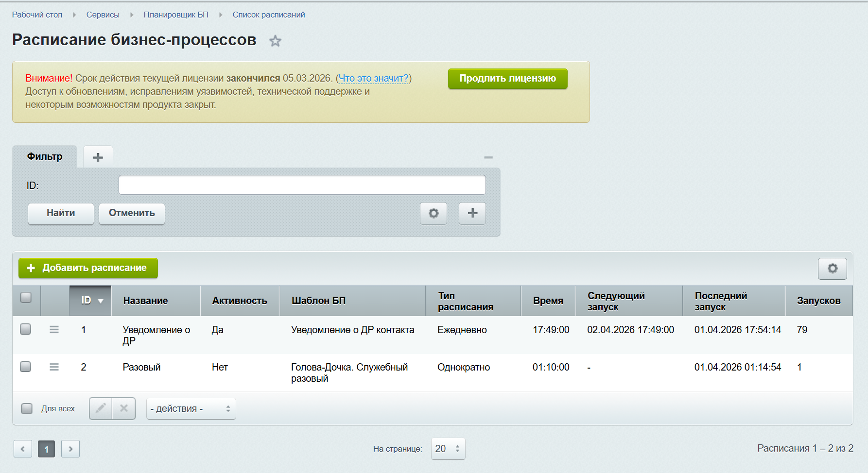Viewport: 868px width, 473px height.
Task: Sort by Шаблон БП column header
Action: (x=352, y=301)
